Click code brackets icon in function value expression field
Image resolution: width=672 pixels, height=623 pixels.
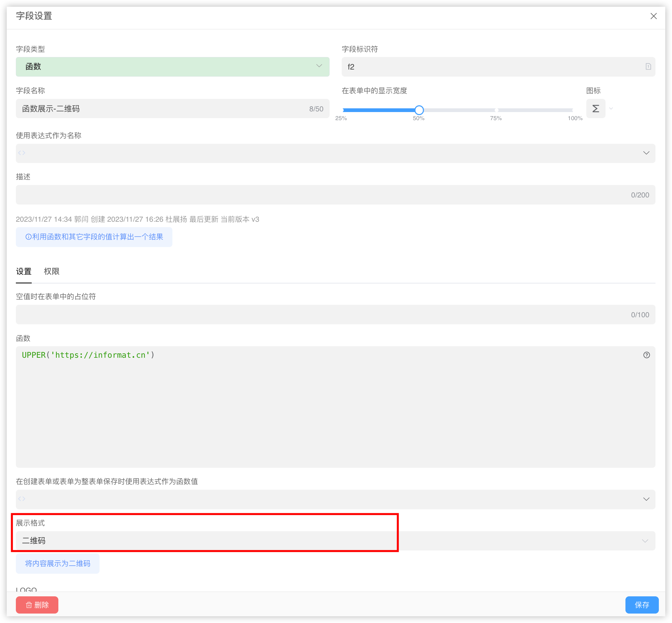[22, 499]
